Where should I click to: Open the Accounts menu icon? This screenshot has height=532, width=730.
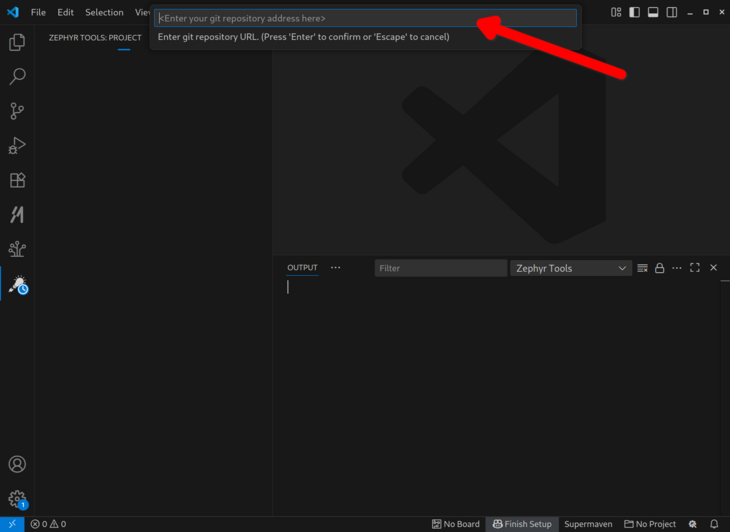17,464
